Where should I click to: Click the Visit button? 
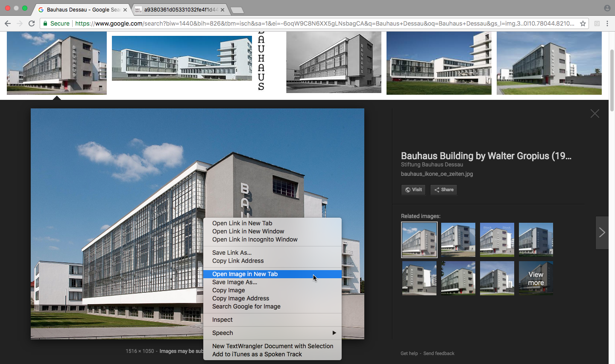tap(413, 190)
